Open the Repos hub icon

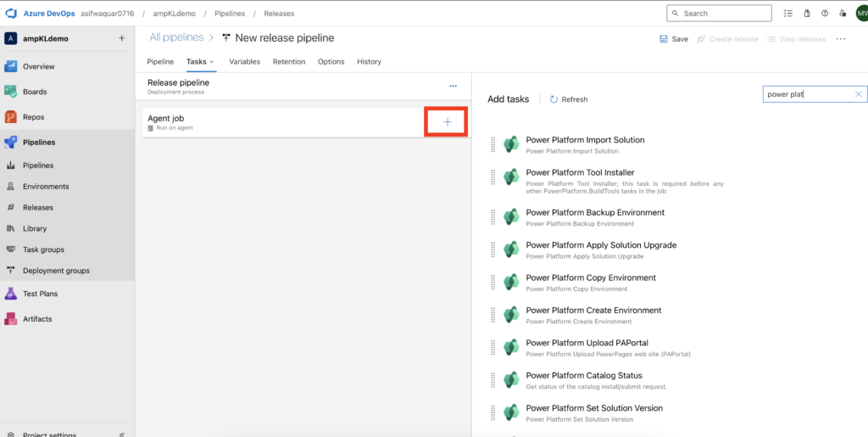coord(10,117)
